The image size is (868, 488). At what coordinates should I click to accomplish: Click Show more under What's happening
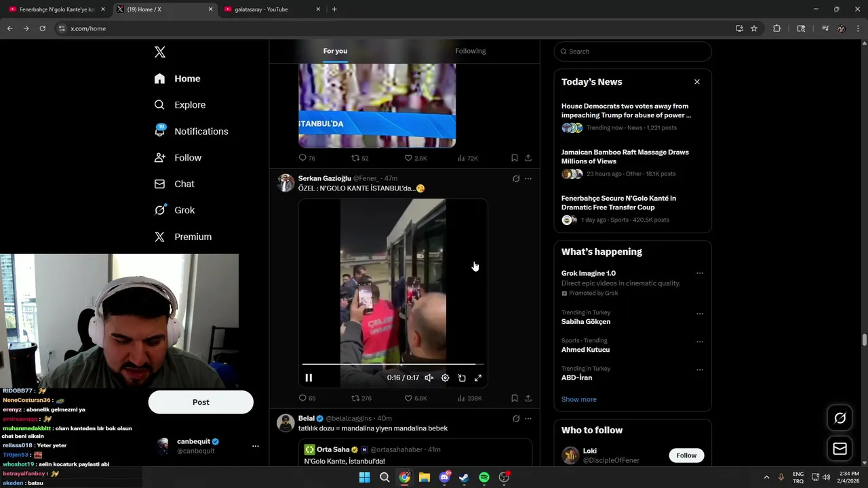click(579, 399)
